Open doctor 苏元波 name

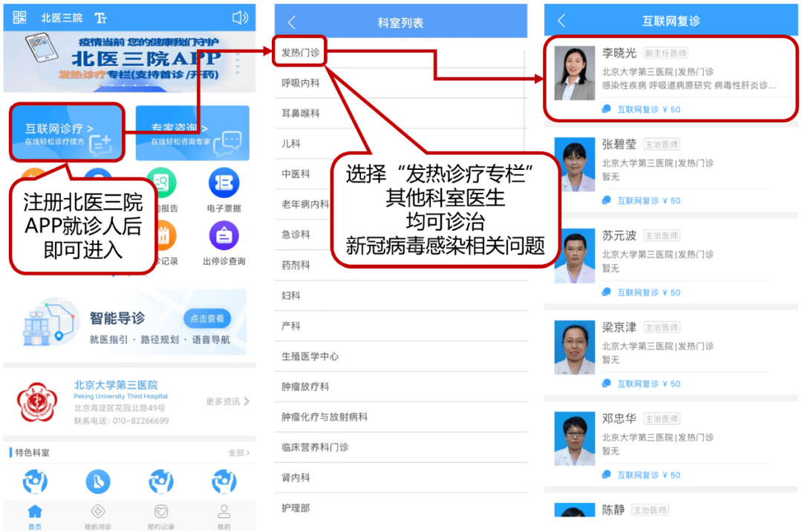[x=619, y=236]
